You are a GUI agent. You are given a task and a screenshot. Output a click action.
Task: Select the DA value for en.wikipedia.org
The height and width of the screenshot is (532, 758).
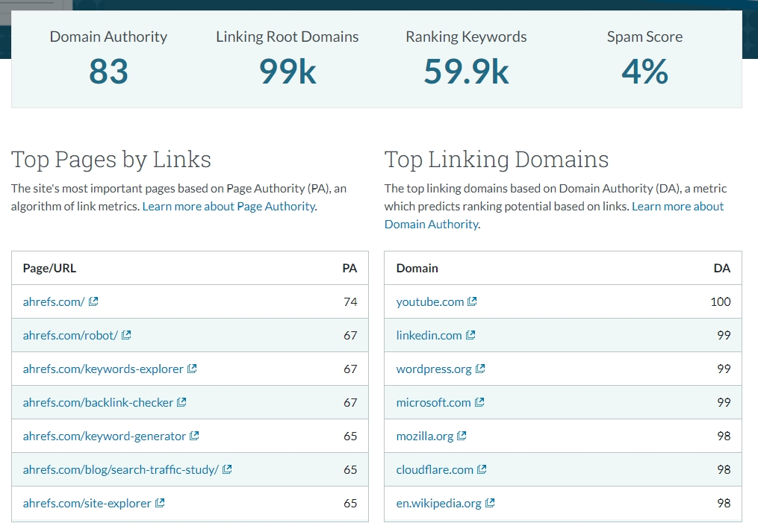pos(724,504)
